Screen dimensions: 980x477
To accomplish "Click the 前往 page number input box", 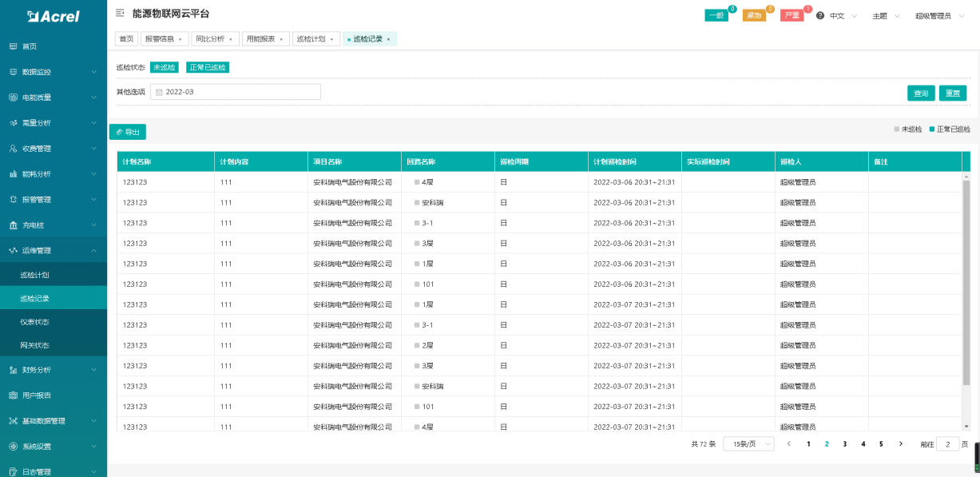I will coord(947,443).
